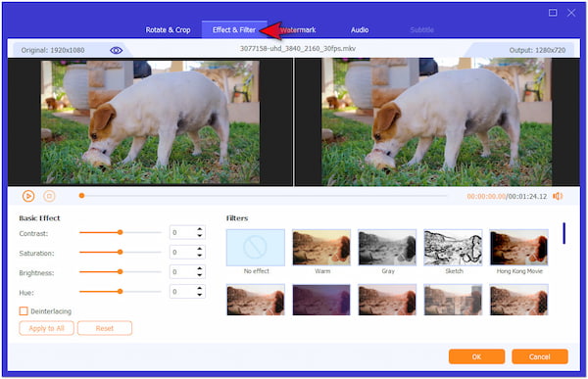Viewport: 588px width, 379px height.
Task: Stop the video playback
Action: pos(49,196)
